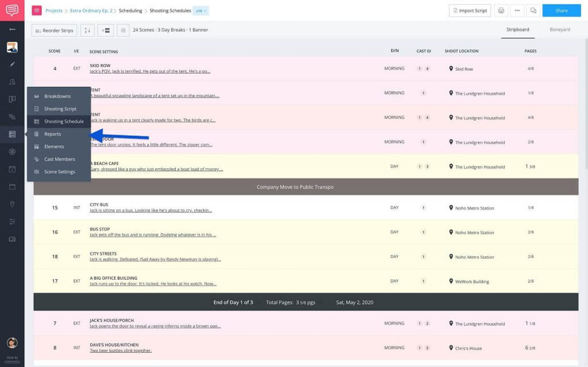This screenshot has width=588, height=367.
Task: Click the Reorder Strips button
Action: [55, 30]
